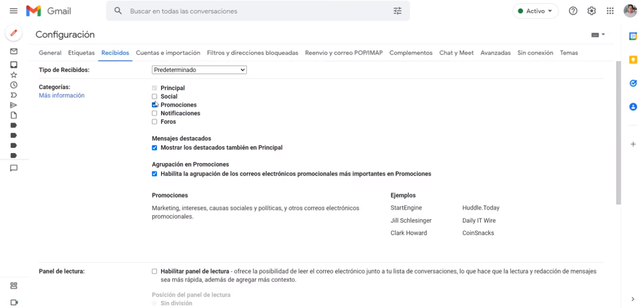Enable the Social category checkbox
This screenshot has width=644, height=308.
[154, 96]
